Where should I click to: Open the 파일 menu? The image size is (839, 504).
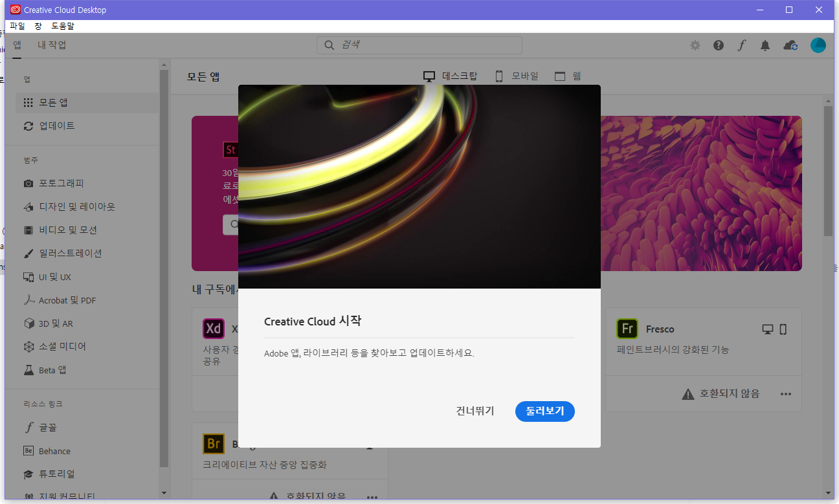point(17,26)
